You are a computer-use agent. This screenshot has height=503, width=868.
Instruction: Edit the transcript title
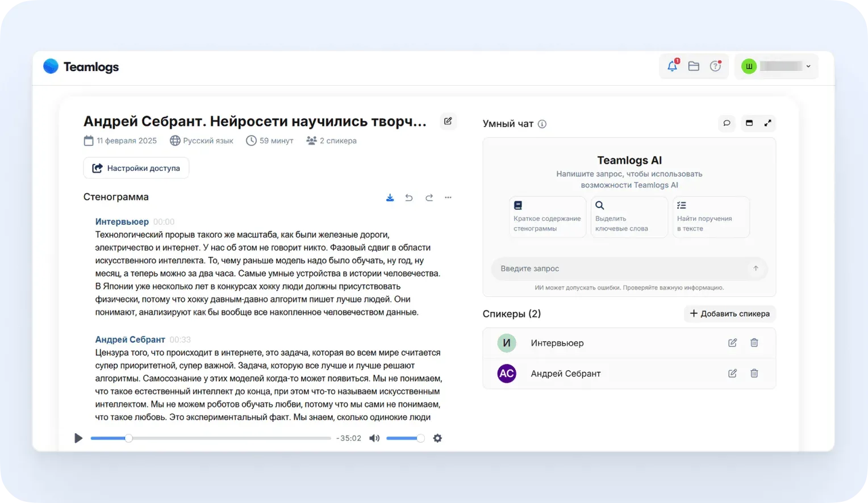pos(448,121)
